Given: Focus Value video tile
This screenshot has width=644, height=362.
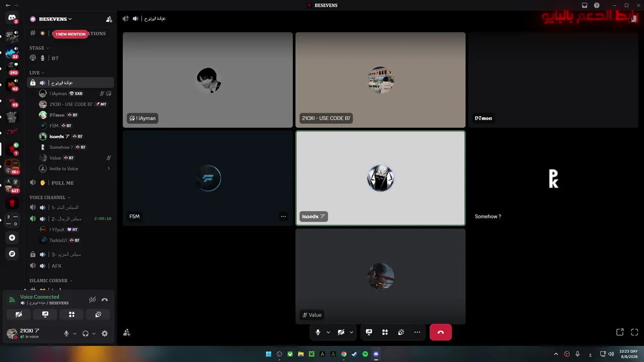Looking at the screenshot, I should click(380, 277).
